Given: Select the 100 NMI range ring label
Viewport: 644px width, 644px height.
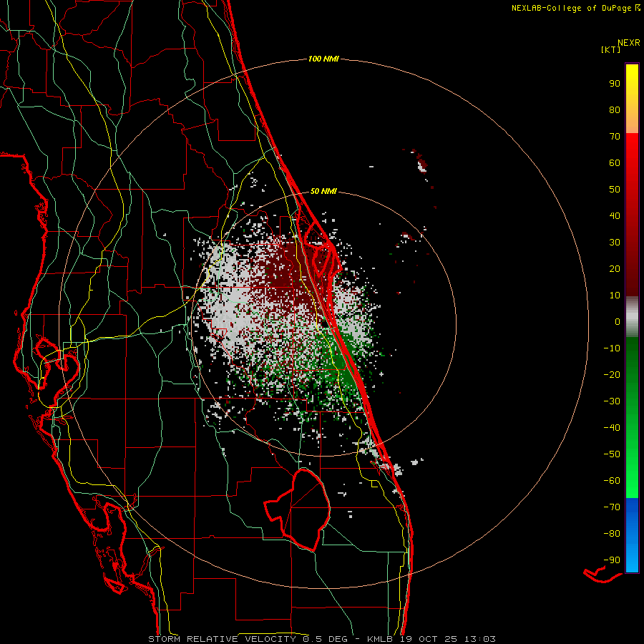Looking at the screenshot, I should 323,59.
